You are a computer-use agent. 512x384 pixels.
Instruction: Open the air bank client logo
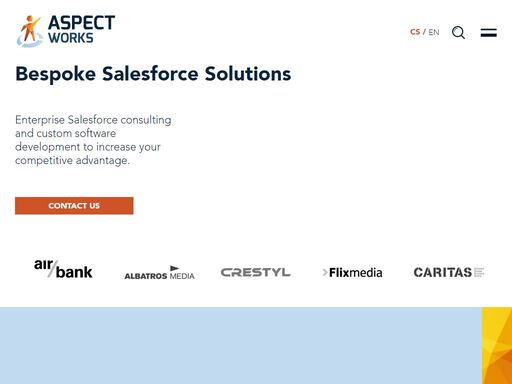point(63,269)
